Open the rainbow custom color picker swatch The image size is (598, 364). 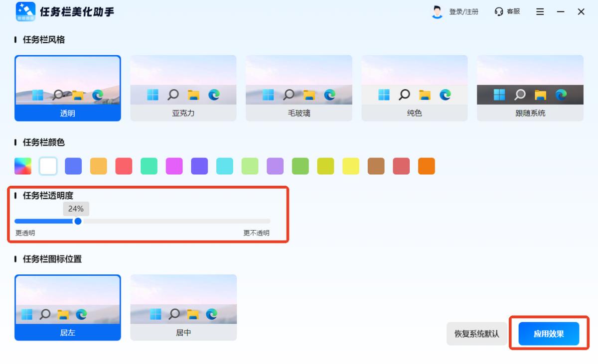pos(22,165)
